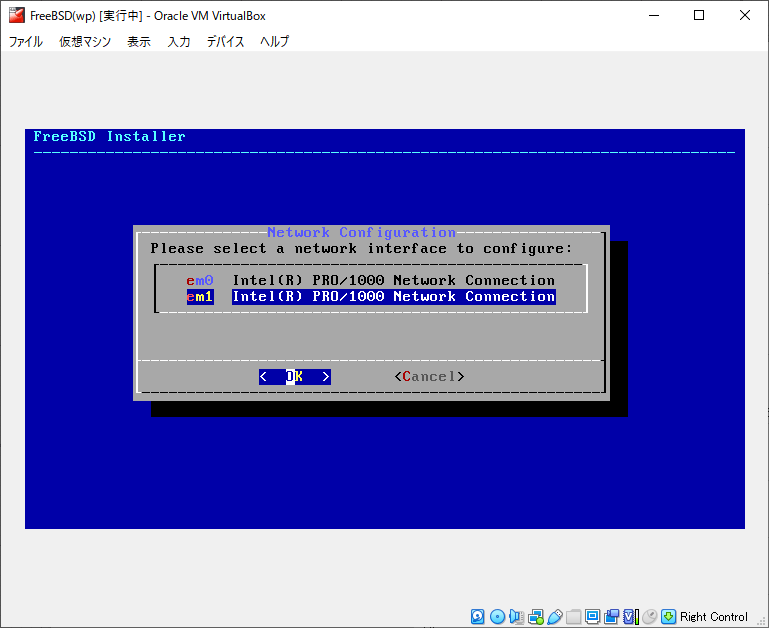This screenshot has width=769, height=628.
Task: Open the 表示 menu
Action: pos(139,42)
